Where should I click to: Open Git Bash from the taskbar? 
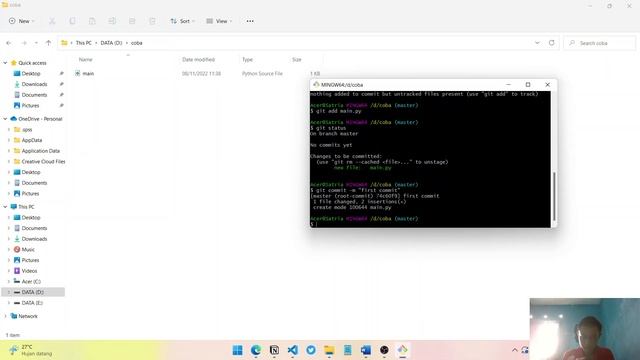(402, 350)
